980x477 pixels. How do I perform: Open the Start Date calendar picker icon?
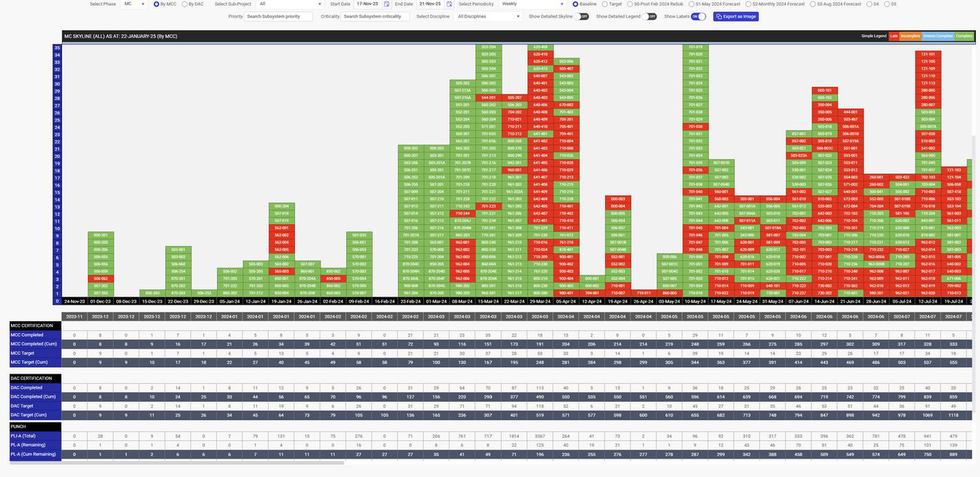387,4
